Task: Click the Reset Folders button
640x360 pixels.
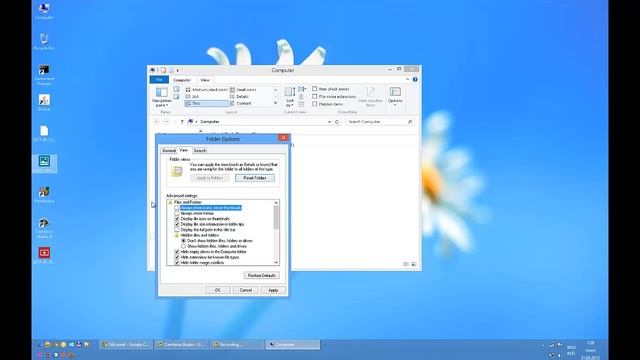Action: tap(255, 178)
